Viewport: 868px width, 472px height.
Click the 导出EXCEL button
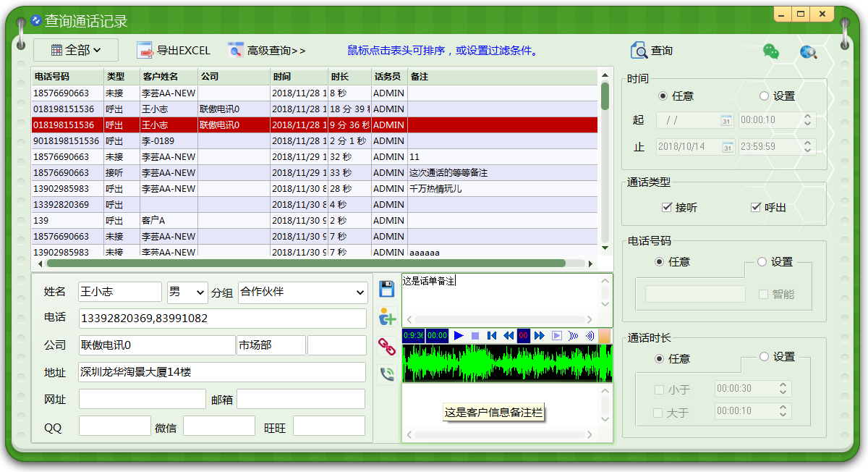174,51
